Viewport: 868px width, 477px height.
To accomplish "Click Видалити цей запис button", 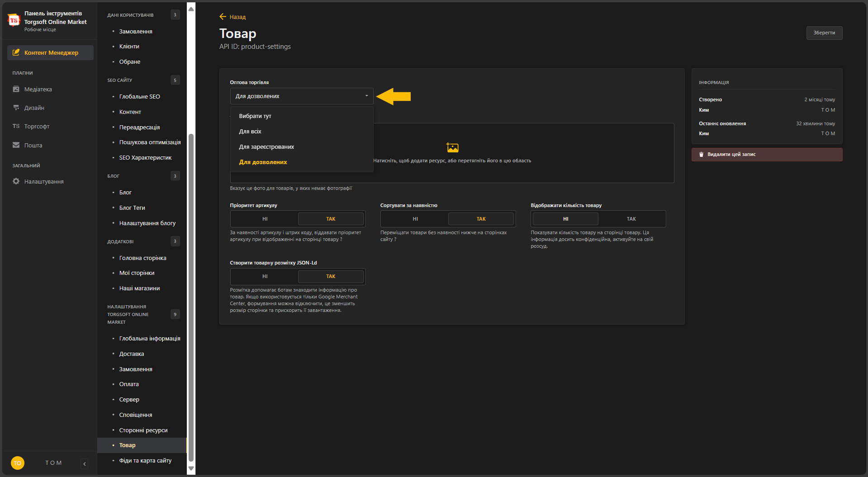I will (767, 155).
